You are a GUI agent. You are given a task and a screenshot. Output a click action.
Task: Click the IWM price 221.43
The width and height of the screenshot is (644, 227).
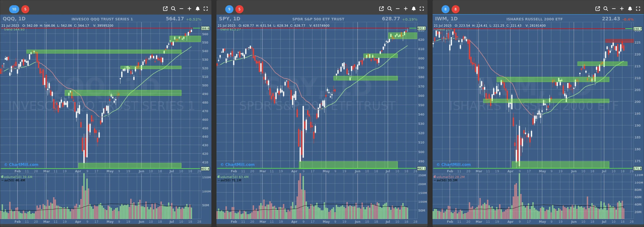point(611,19)
